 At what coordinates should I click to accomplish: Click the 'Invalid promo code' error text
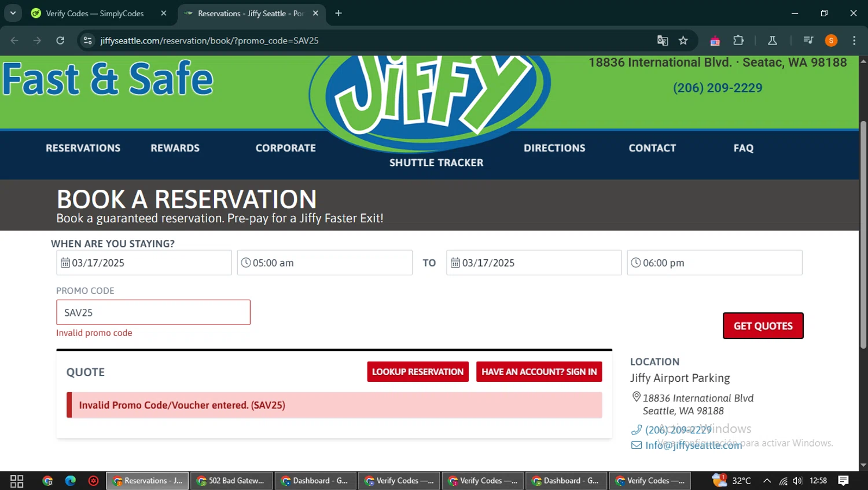coord(94,333)
